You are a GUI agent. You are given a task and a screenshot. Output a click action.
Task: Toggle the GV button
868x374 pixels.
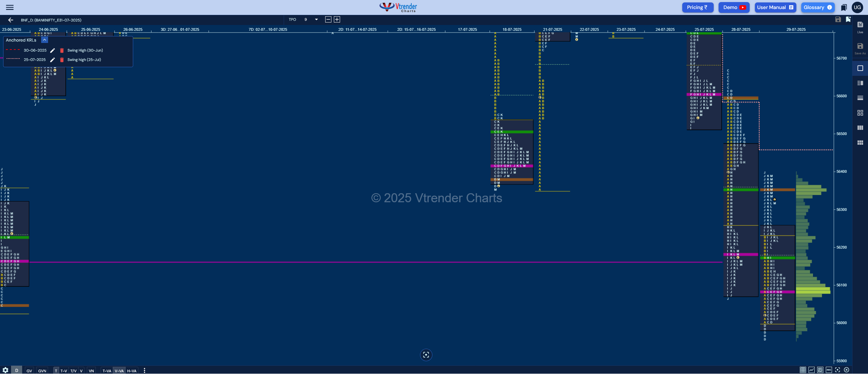pyautogui.click(x=29, y=371)
